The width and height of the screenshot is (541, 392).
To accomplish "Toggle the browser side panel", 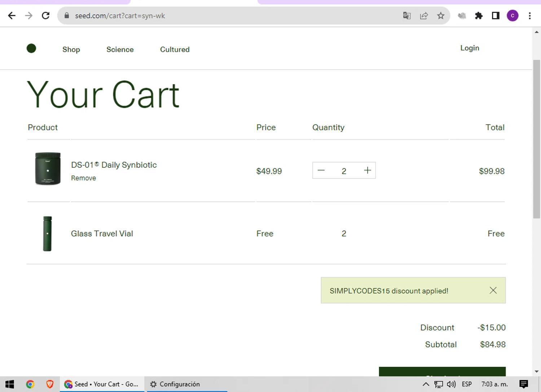I will point(496,16).
